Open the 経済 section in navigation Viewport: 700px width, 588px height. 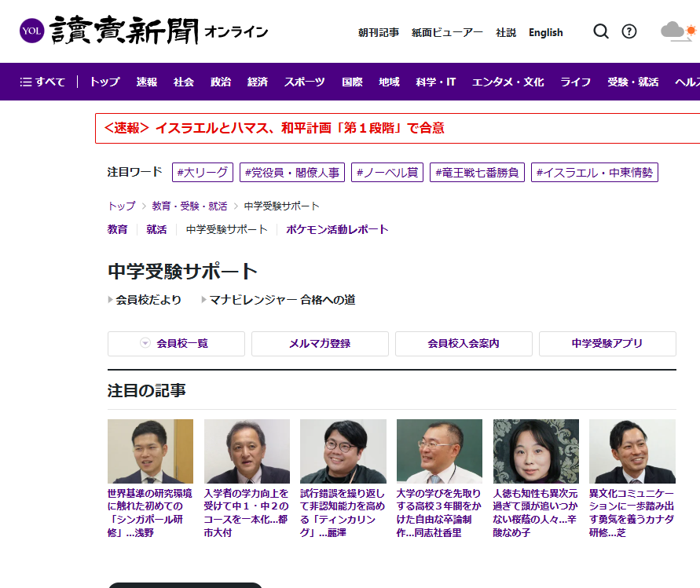click(258, 82)
